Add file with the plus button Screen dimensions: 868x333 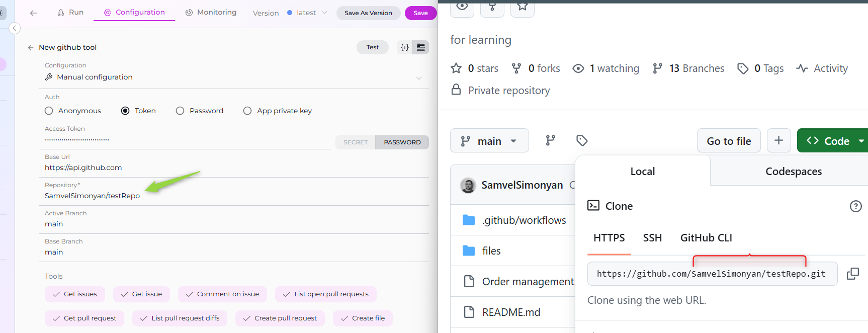(x=778, y=140)
